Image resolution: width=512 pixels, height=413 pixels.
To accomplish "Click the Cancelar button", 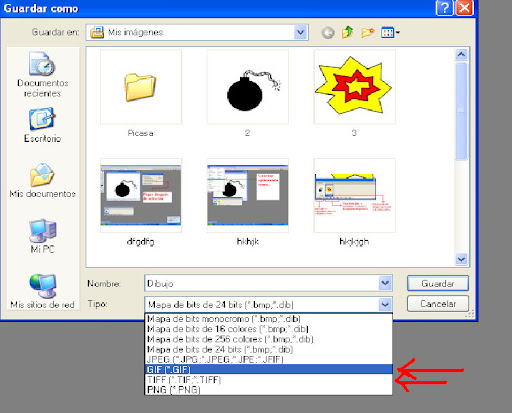I will 438,304.
